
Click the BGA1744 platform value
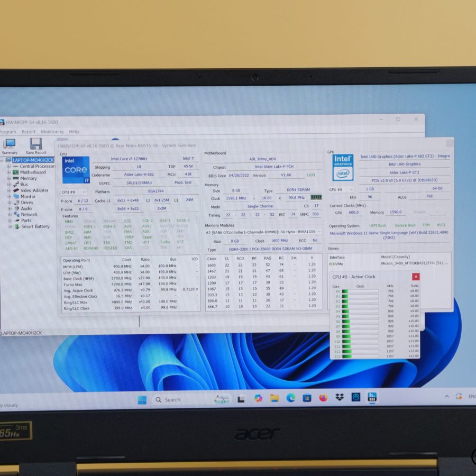[x=155, y=191]
